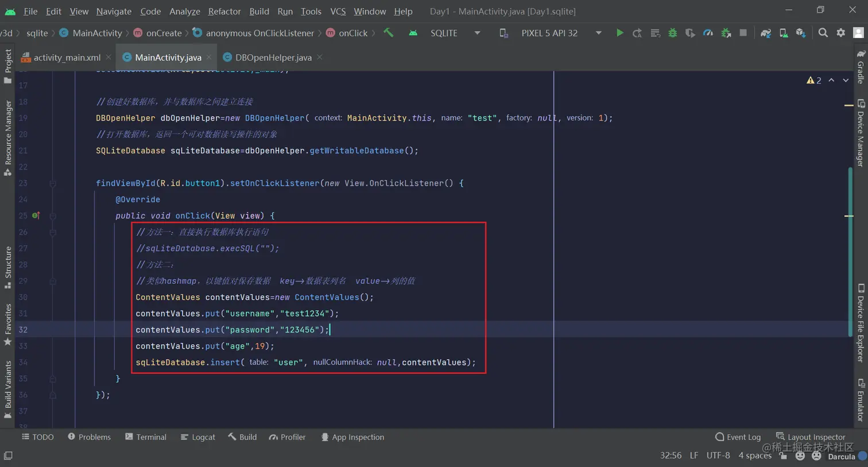Close the DBOpenHelper.java tab
Viewport: 868px width, 467px height.
click(320, 57)
